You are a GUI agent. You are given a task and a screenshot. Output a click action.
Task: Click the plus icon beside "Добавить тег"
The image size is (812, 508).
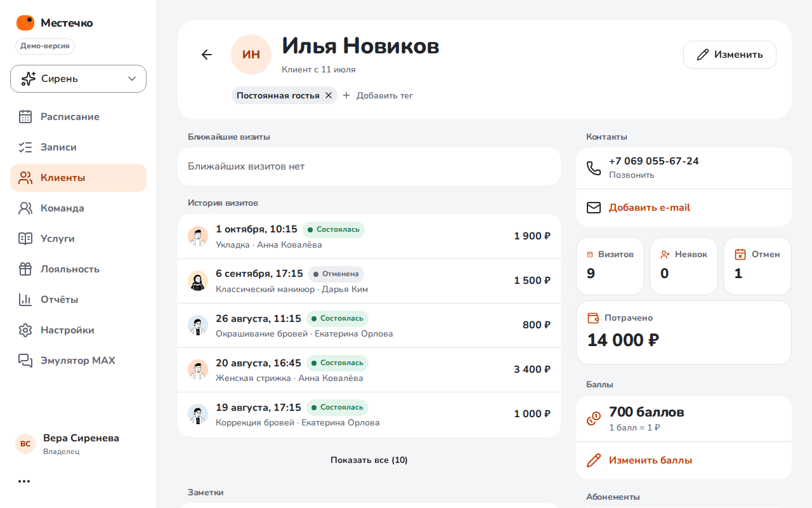tap(346, 95)
